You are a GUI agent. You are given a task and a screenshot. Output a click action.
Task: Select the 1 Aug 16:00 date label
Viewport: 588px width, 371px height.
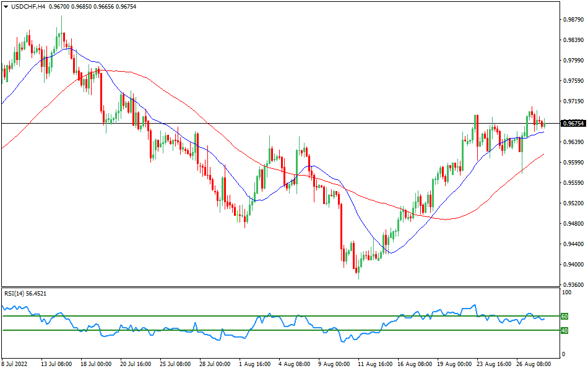tap(255, 365)
